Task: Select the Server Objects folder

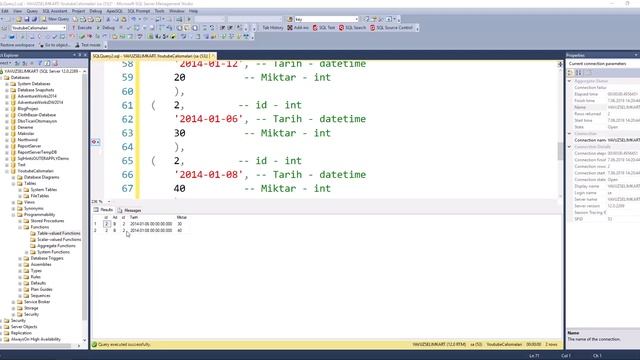Action: pos(24,327)
